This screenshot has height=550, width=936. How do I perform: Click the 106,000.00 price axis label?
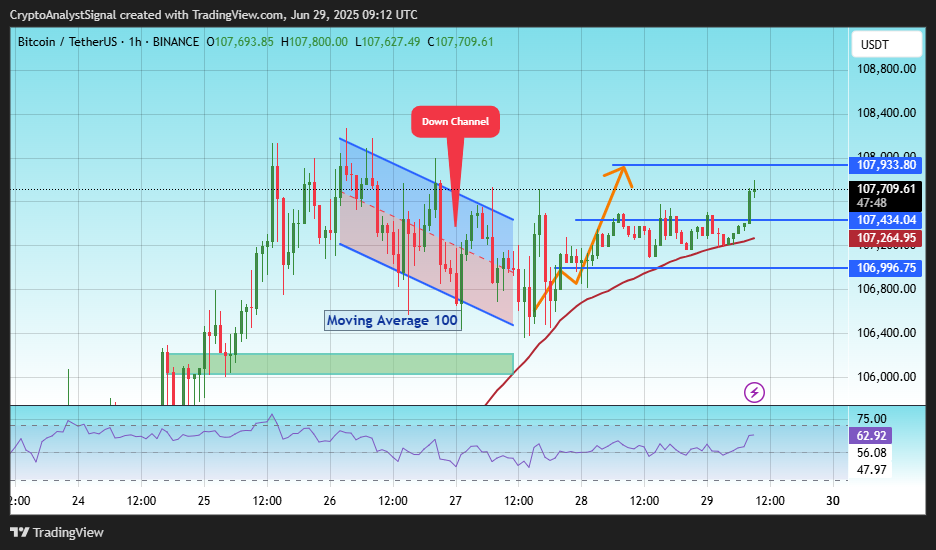[886, 377]
